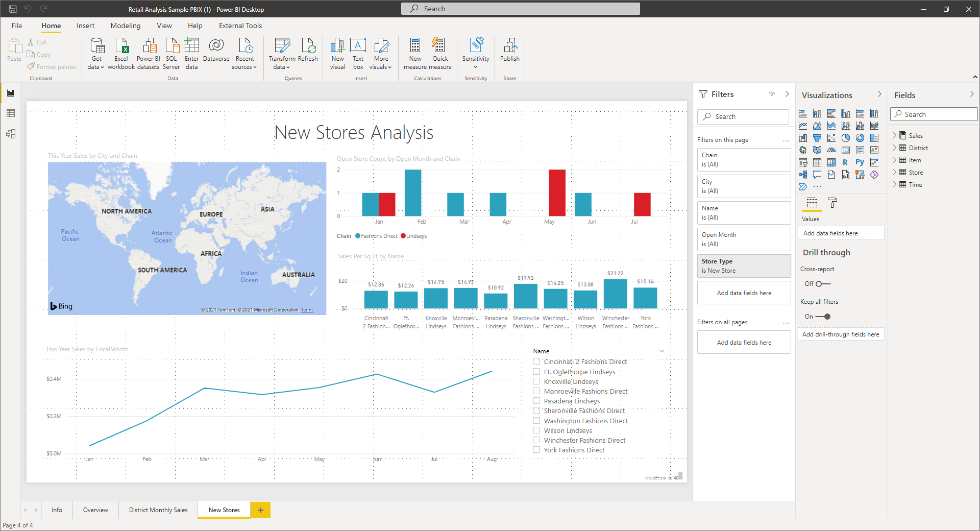Choose the Q&A speech bubble visual
Image resolution: width=980 pixels, height=531 pixels.
(817, 175)
